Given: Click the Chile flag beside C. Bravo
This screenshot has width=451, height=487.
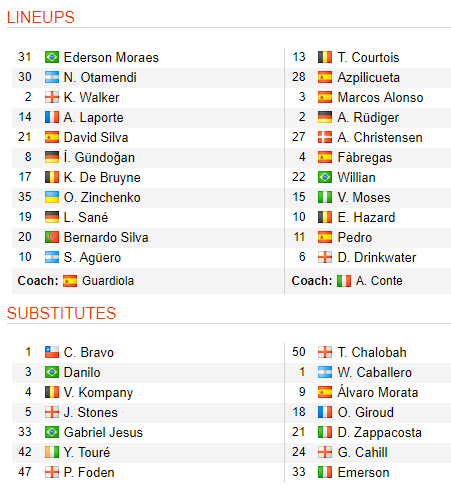Looking at the screenshot, I should tap(52, 352).
